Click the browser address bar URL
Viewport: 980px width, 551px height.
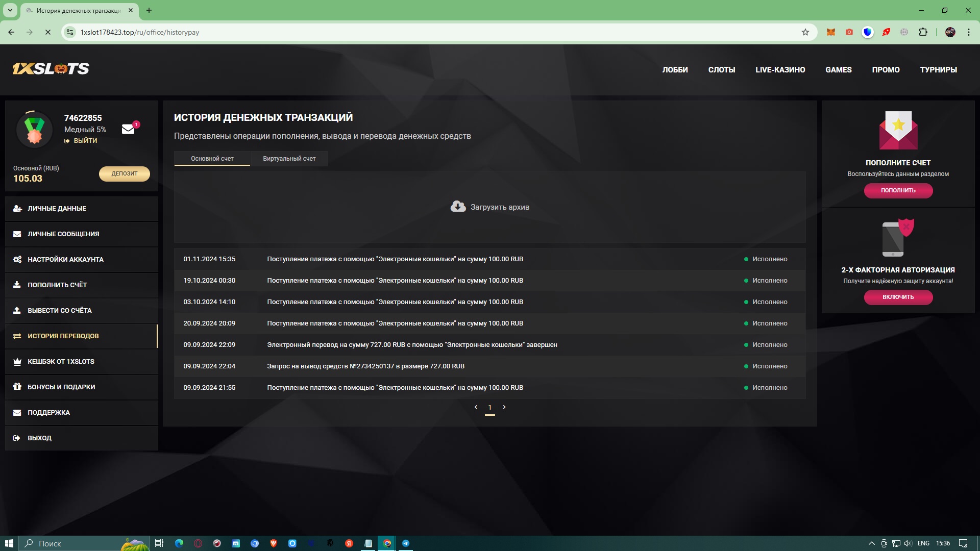point(139,32)
